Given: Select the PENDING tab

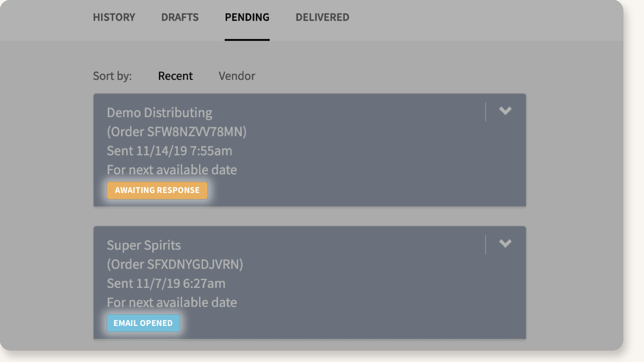Looking at the screenshot, I should [247, 17].
